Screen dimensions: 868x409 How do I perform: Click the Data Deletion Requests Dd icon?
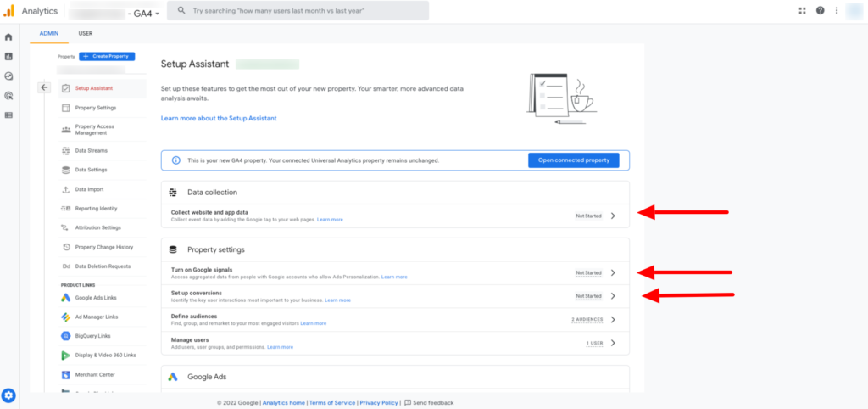[66, 266]
